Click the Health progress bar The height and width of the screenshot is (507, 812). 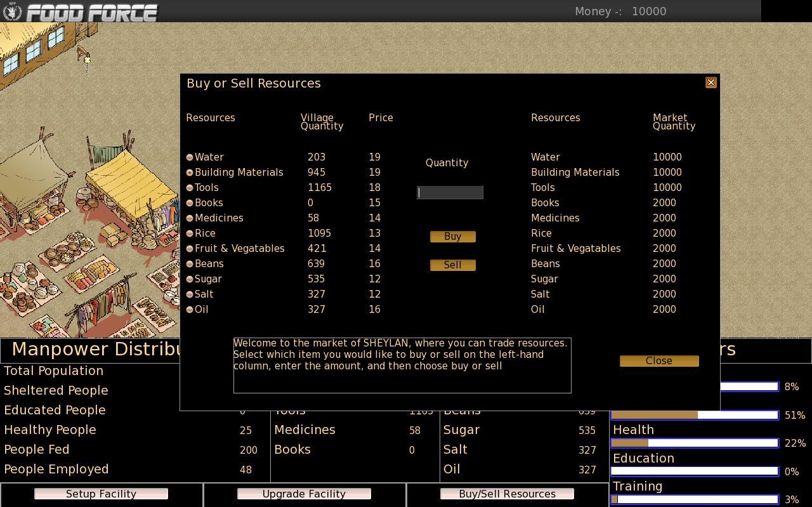pos(695,443)
